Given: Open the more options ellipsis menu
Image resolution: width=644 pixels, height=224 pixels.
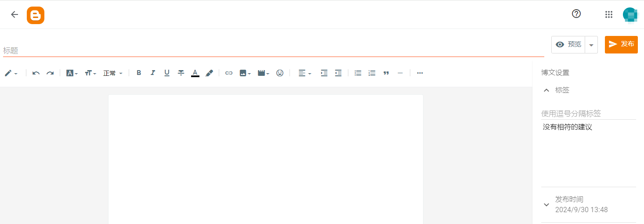Looking at the screenshot, I should click(420, 73).
